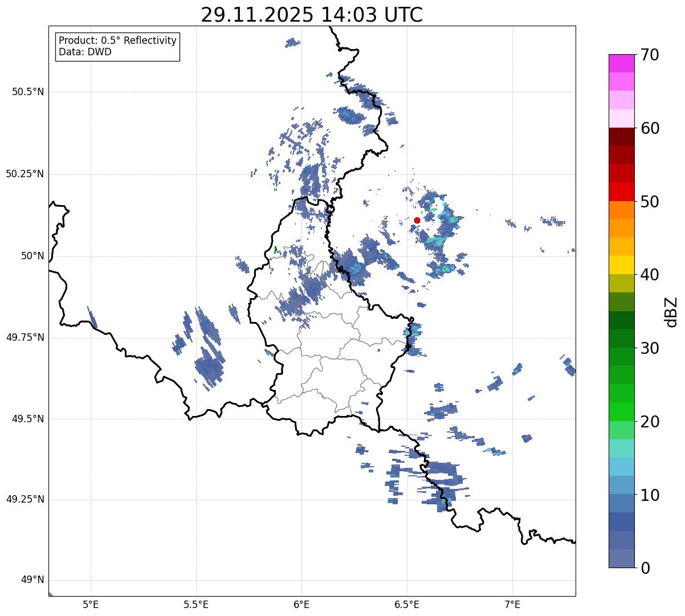Image resolution: width=685 pixels, height=616 pixels.
Task: Click the "49°N" latitude label
Action: tap(32, 580)
